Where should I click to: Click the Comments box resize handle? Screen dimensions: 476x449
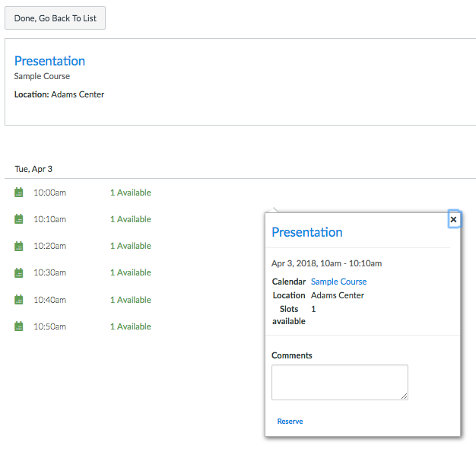tap(405, 396)
